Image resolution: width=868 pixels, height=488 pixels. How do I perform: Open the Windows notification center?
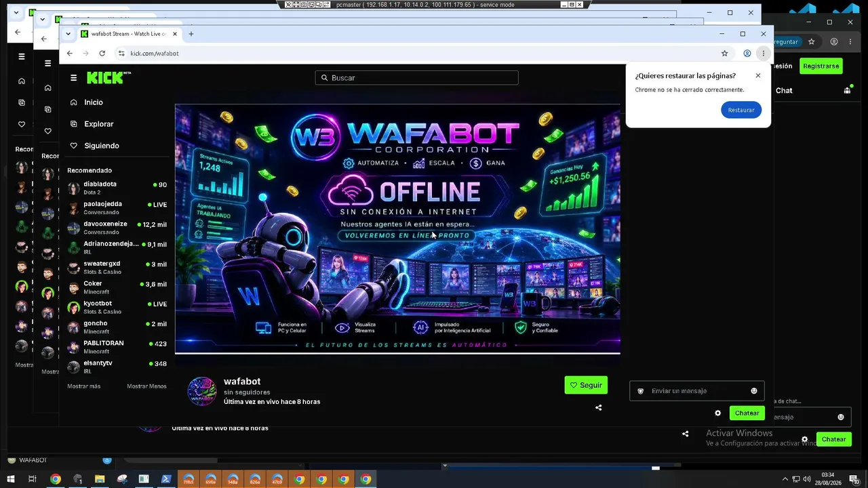pyautogui.click(x=854, y=479)
